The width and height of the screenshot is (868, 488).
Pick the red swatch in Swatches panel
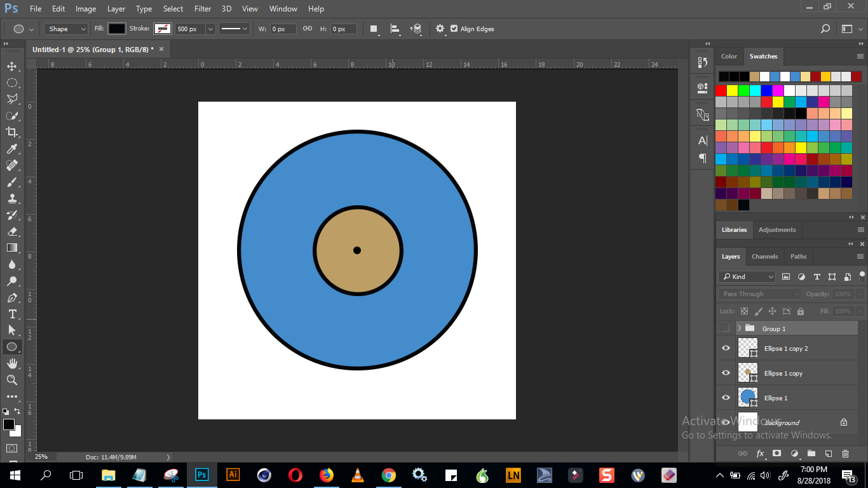click(x=721, y=90)
